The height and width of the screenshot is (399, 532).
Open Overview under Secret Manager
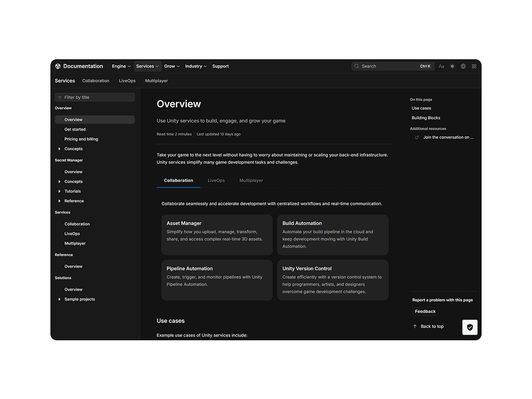73,172
